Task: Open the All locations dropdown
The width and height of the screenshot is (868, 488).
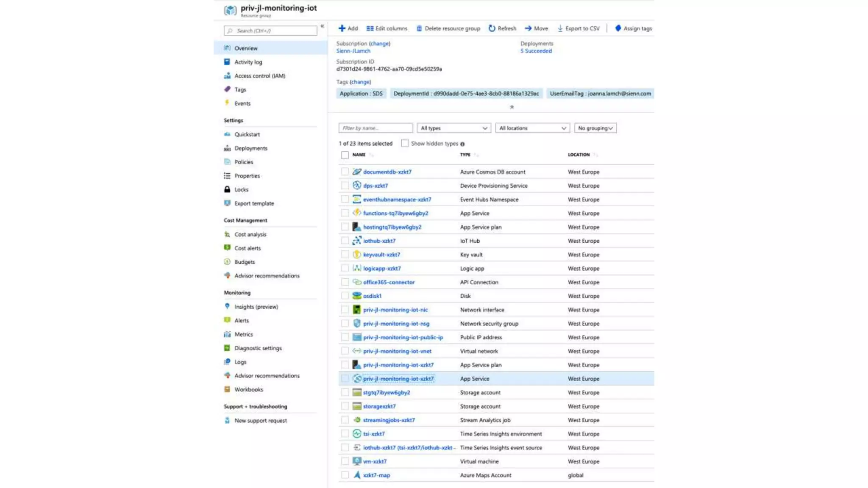Action: (x=532, y=128)
